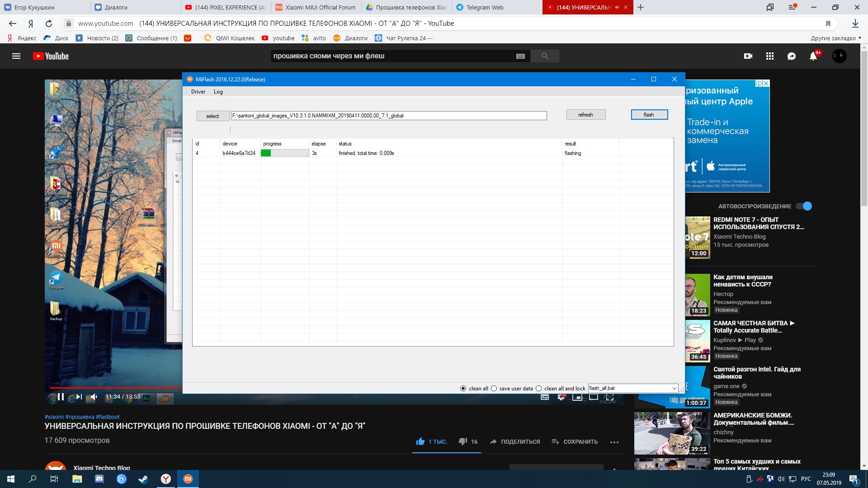
Task: Click the Сохранить save to playlist button
Action: 575,441
